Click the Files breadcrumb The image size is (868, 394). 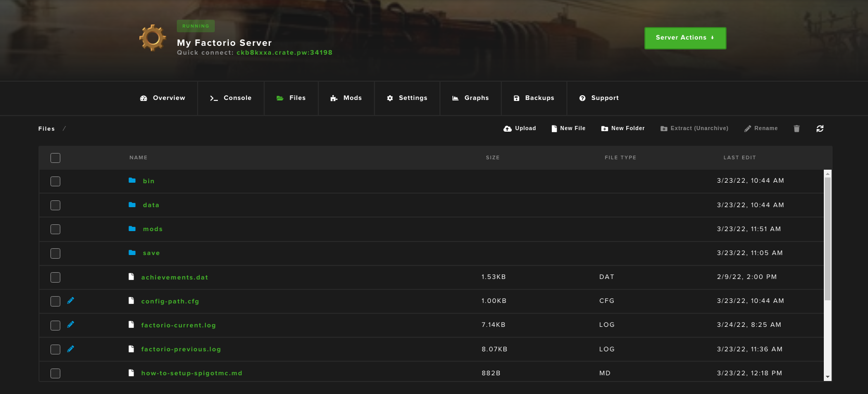[x=46, y=129]
